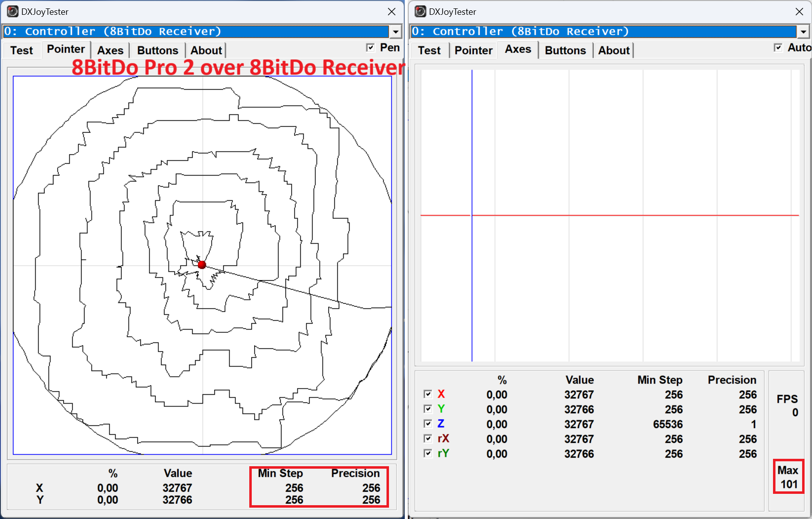The image size is (812, 519).
Task: Click rX row value "32767"
Action: (579, 439)
